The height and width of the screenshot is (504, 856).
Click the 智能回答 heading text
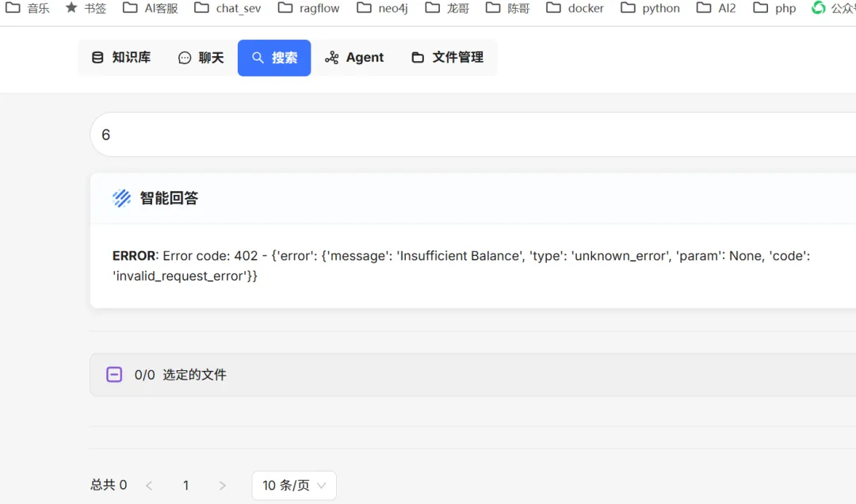pyautogui.click(x=169, y=198)
